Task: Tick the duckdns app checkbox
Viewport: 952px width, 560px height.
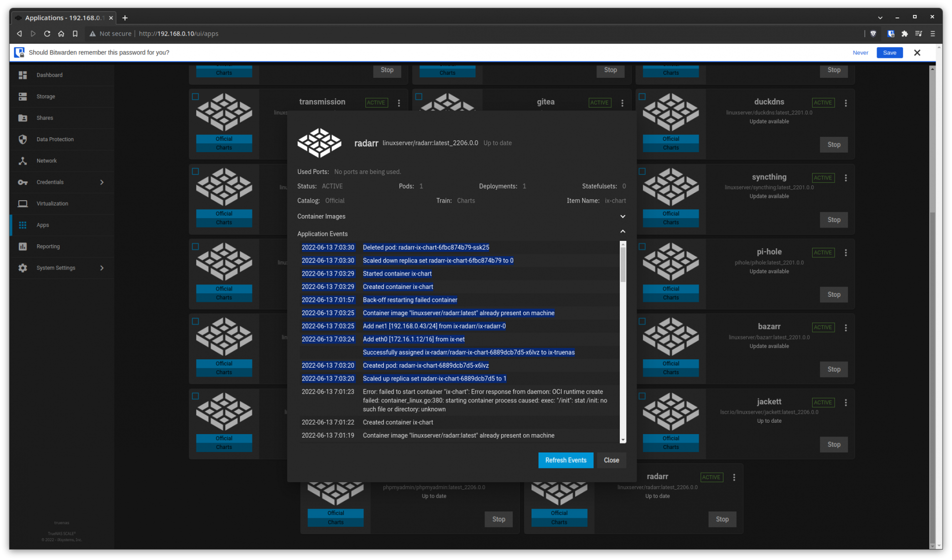Action: click(642, 97)
